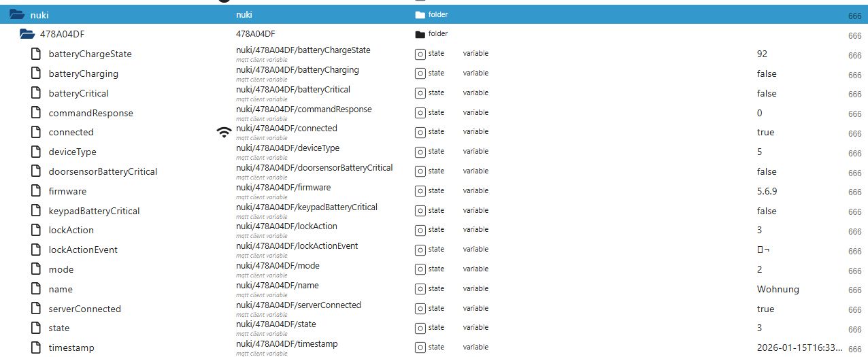Viewport: 868px width, 357px height.
Task: Select the lockActionEvent tree item
Action: [83, 250]
